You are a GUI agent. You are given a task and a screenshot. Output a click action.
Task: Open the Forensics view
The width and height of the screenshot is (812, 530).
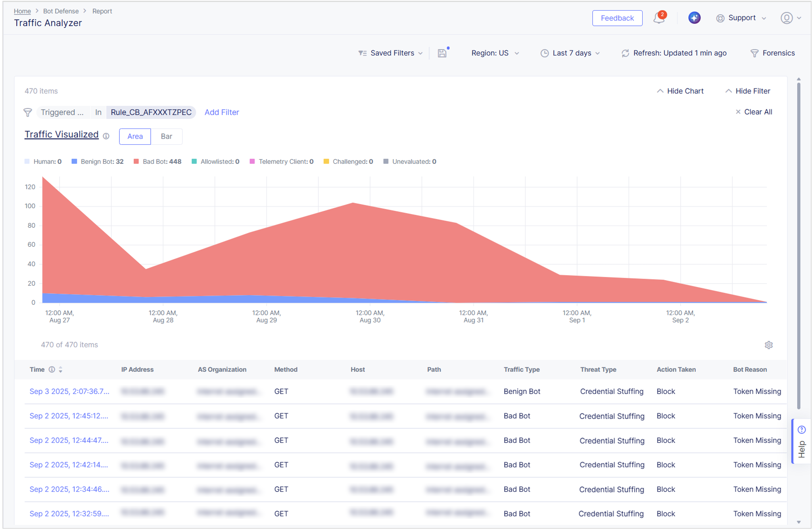(x=772, y=53)
